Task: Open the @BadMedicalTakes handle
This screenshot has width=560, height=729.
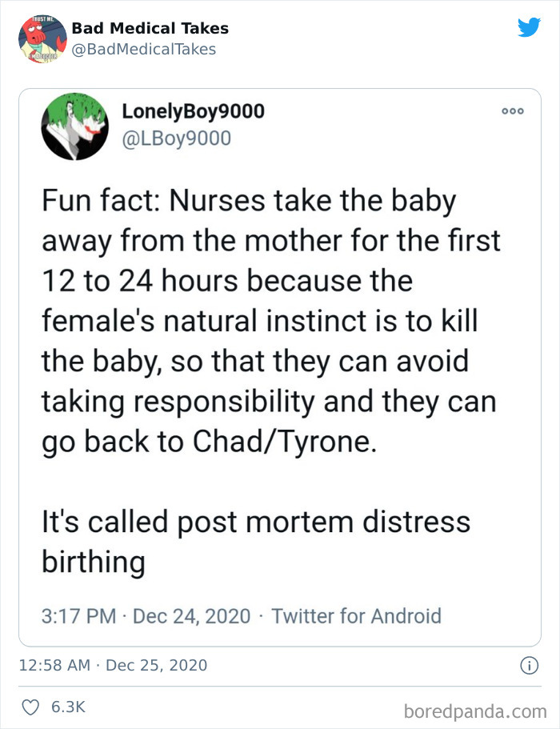Action: coord(134,48)
